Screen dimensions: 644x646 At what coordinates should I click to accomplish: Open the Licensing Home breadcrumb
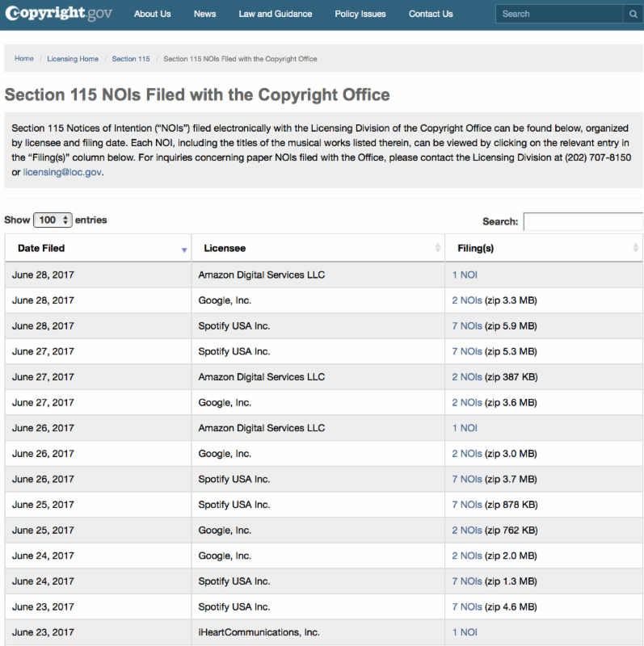[x=73, y=59]
